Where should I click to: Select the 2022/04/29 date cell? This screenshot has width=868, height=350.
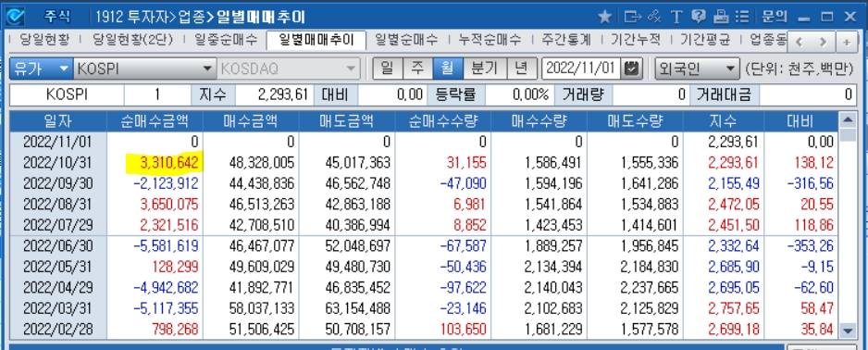tap(58, 287)
